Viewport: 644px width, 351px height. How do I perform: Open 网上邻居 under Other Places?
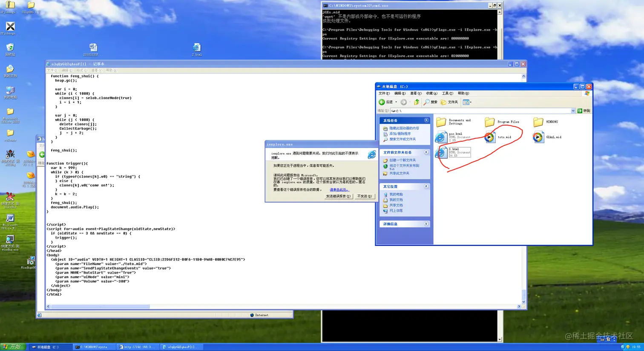point(396,211)
